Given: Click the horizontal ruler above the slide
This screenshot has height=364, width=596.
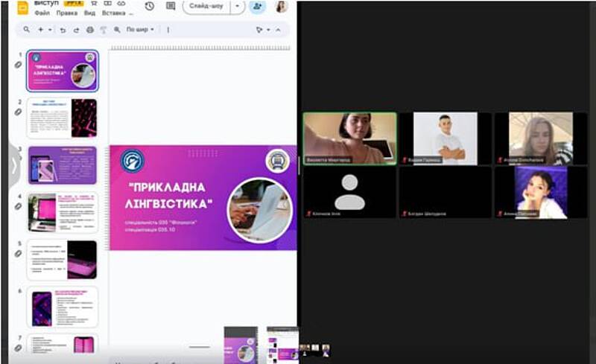Looking at the screenshot, I should pos(200,48).
